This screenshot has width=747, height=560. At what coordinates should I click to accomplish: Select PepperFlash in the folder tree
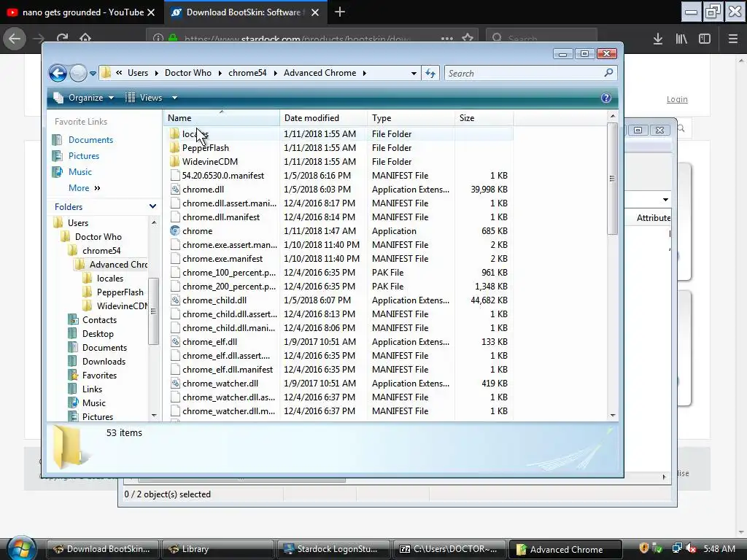120,292
